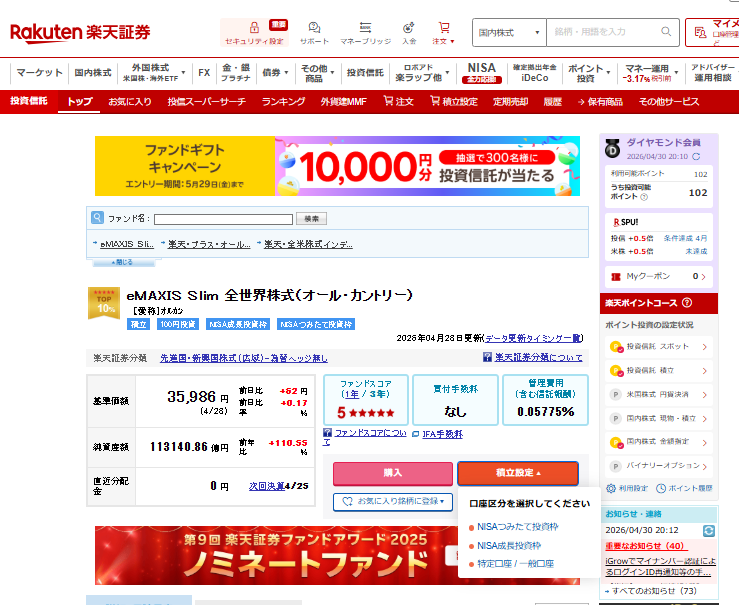739x605 pixels.
Task: Open 国内株式 search category dropdown
Action: click(x=509, y=33)
